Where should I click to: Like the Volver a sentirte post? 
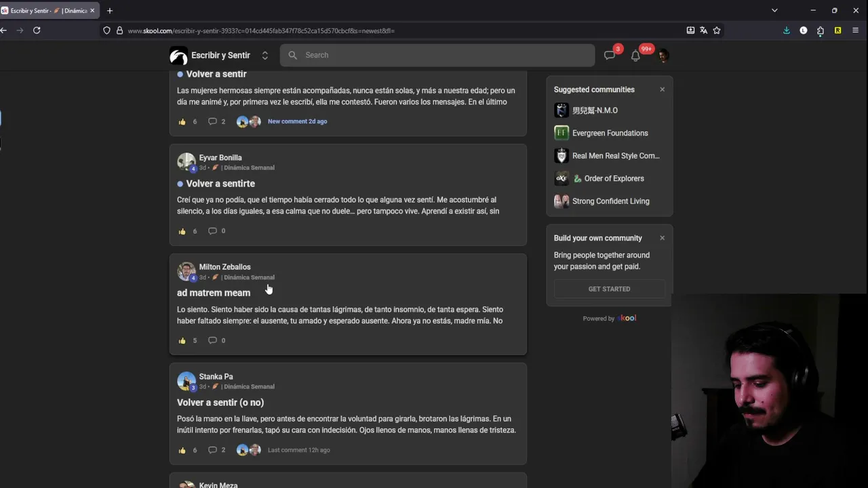click(182, 231)
